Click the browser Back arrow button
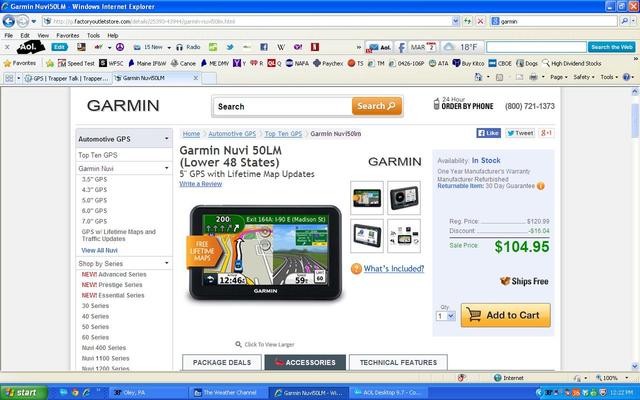This screenshot has width=640, height=400. [9, 21]
